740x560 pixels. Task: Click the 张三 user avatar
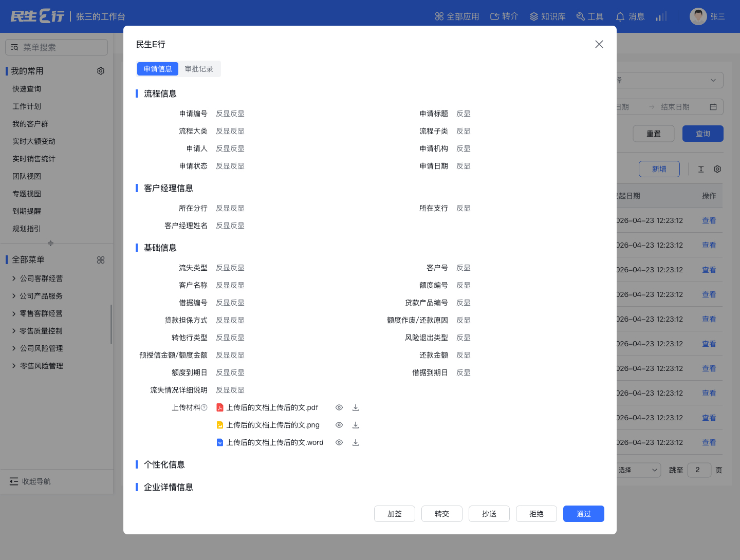[698, 16]
